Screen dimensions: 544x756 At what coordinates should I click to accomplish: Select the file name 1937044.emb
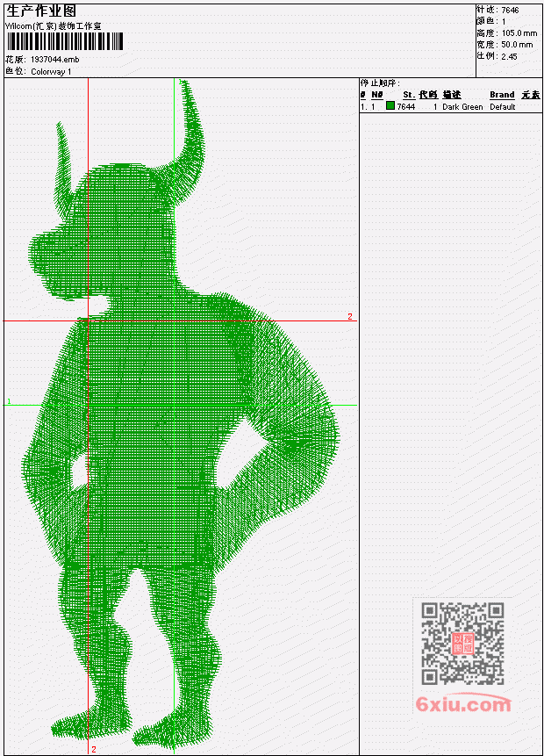coord(55,60)
